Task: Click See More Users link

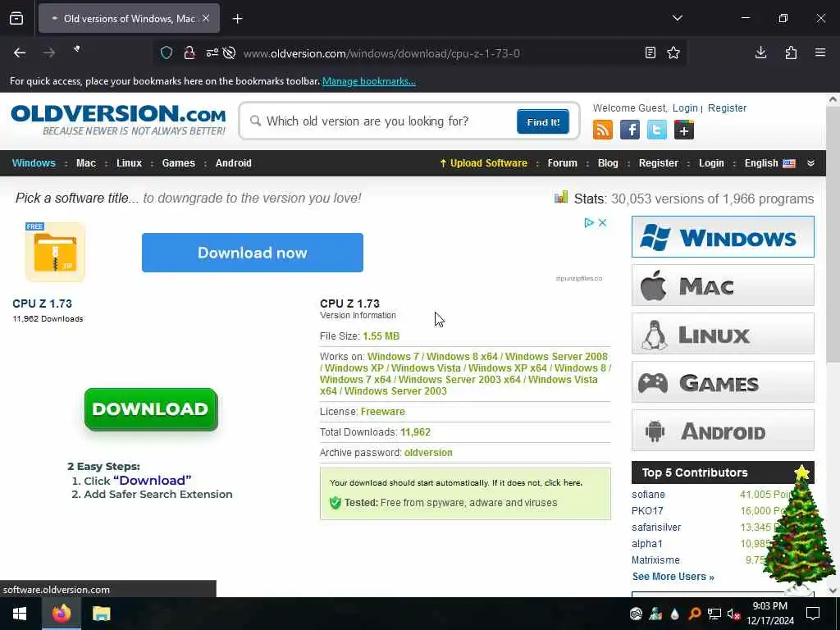Action: (x=673, y=577)
